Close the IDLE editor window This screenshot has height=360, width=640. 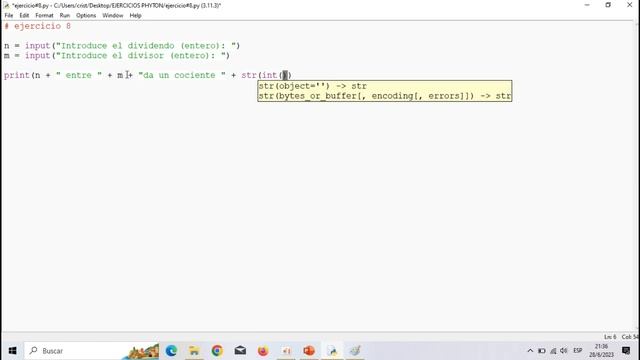(629, 5)
